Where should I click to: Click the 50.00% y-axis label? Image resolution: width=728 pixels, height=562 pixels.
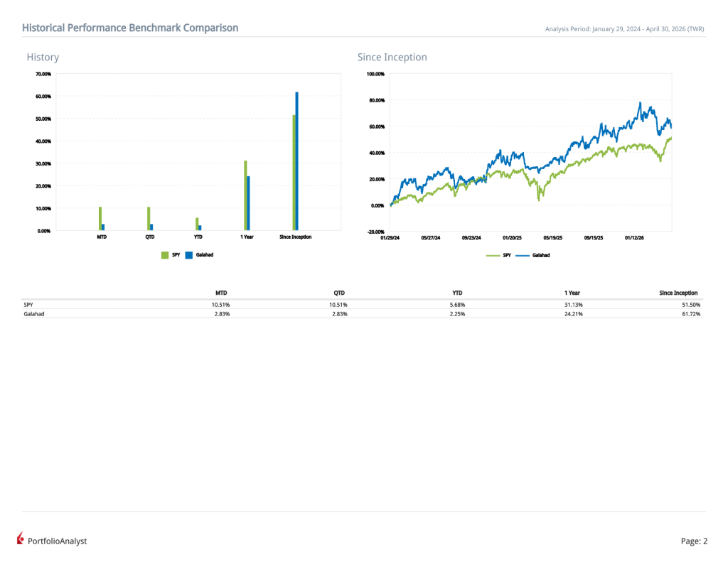click(43, 119)
